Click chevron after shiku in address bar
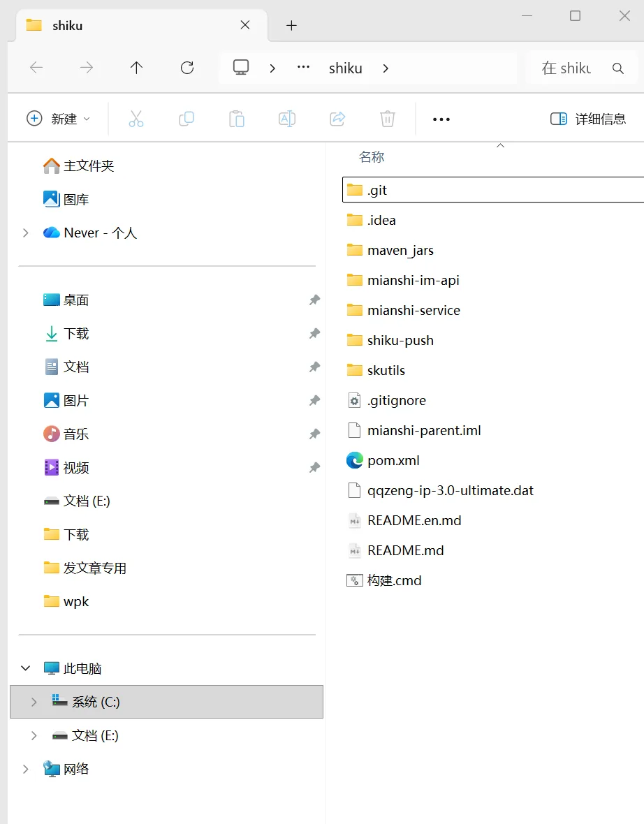This screenshot has height=824, width=644. pos(386,68)
